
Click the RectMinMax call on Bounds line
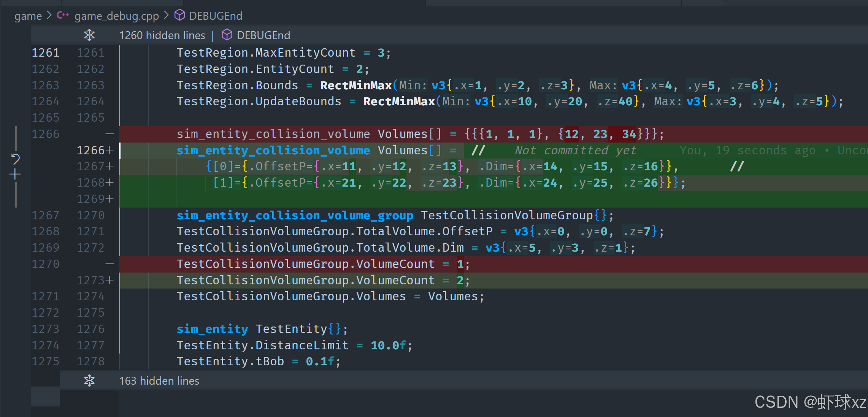(356, 86)
